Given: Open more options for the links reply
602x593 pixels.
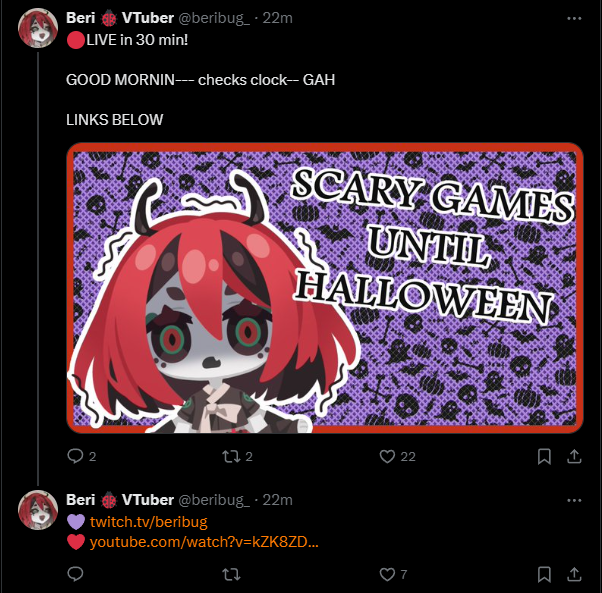Looking at the screenshot, I should (x=574, y=500).
